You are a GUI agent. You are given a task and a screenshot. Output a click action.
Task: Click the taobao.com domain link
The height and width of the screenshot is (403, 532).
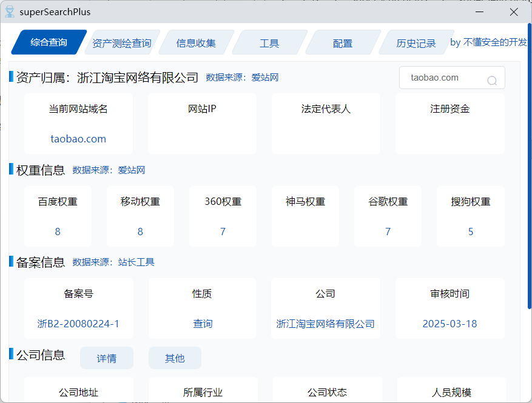tap(78, 139)
